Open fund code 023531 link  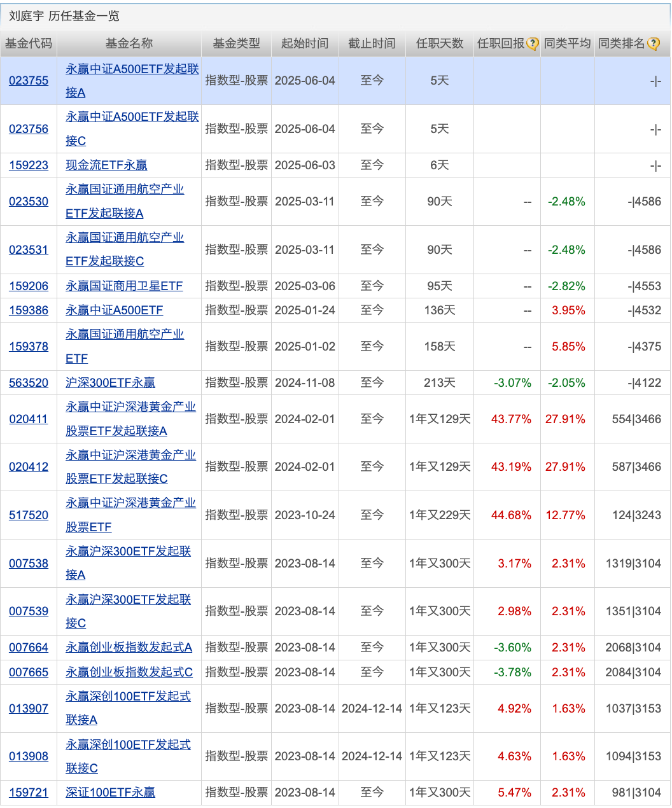[x=29, y=250]
